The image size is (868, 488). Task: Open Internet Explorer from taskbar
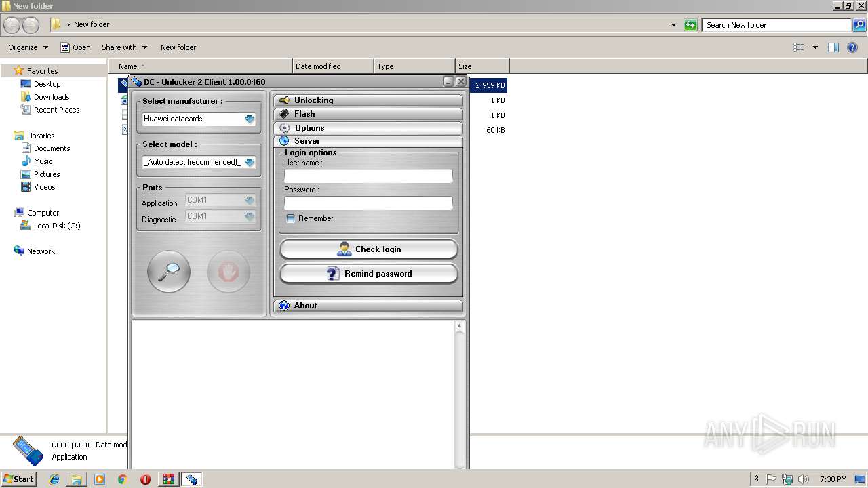54,479
